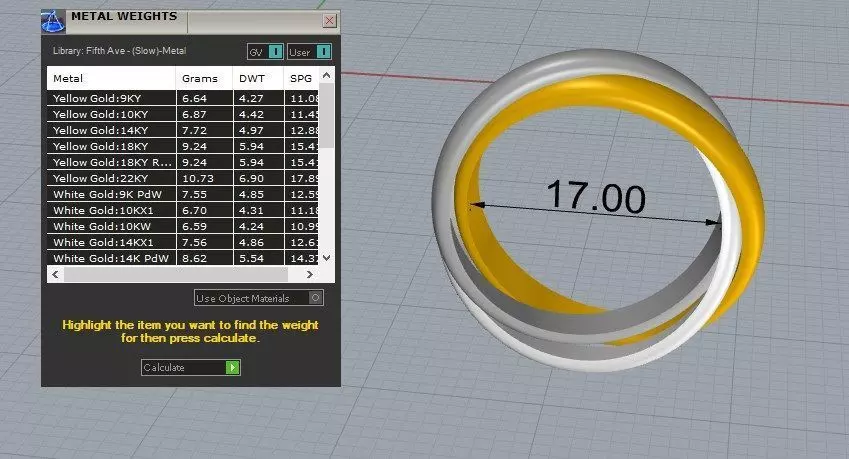Screen dimensions: 849x459
Task: Select the White Gold:10KX1 row
Action: pyautogui.click(x=183, y=210)
